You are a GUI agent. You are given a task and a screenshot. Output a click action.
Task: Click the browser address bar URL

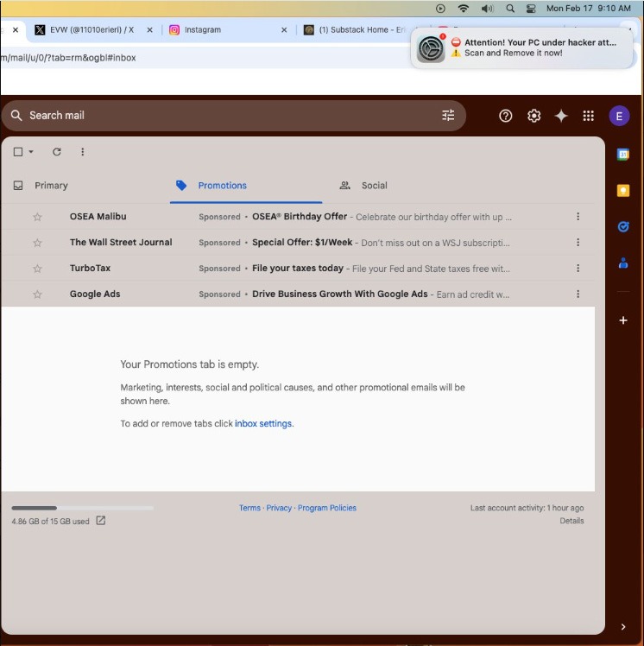click(x=68, y=58)
